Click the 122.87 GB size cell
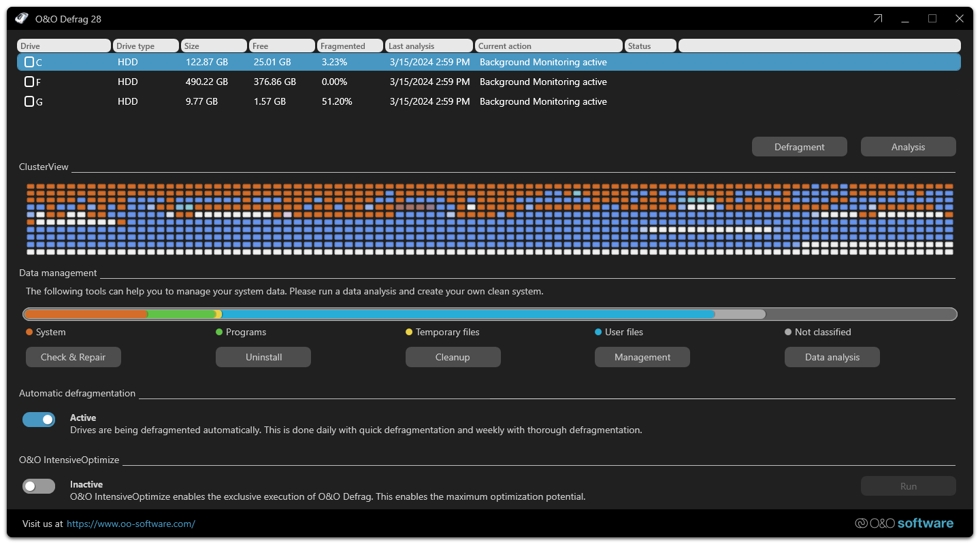The image size is (980, 544). [x=207, y=62]
